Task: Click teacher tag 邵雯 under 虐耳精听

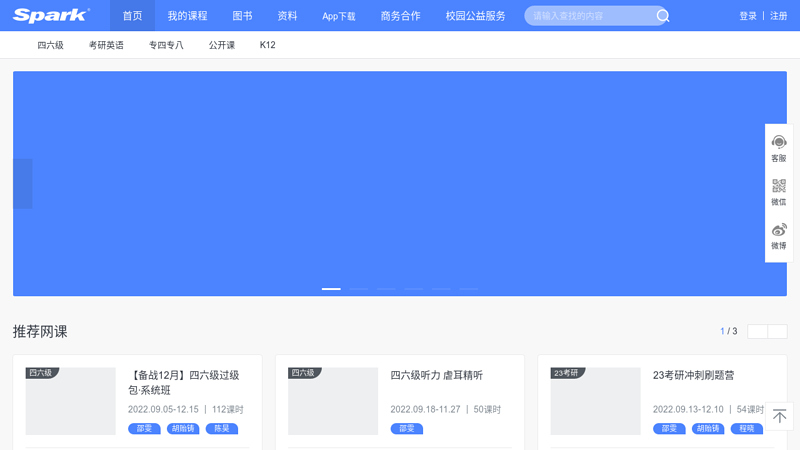Action: [x=407, y=429]
